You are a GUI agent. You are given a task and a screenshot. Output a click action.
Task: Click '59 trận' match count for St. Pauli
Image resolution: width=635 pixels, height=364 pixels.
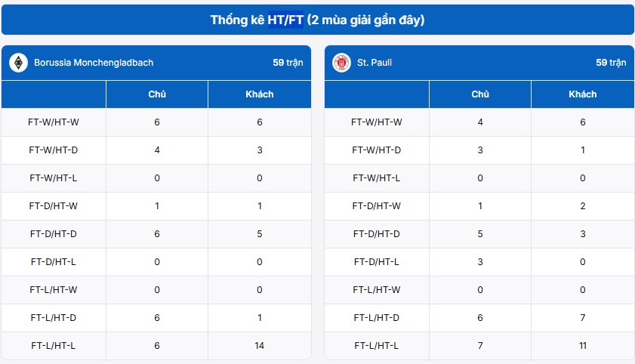611,63
